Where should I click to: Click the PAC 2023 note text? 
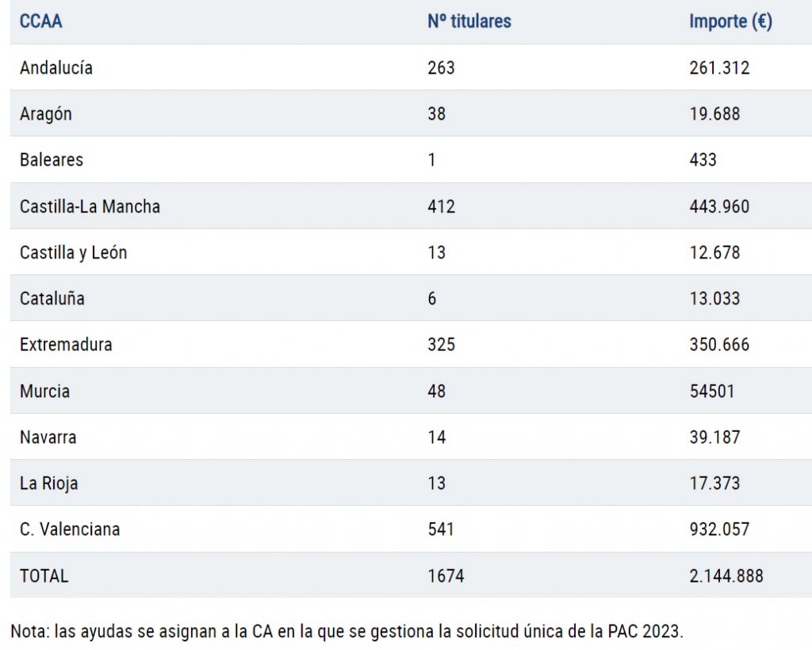click(346, 632)
